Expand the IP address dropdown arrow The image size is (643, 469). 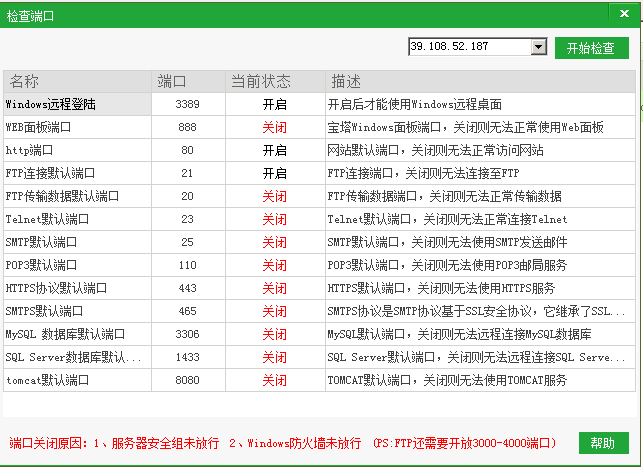pos(538,47)
